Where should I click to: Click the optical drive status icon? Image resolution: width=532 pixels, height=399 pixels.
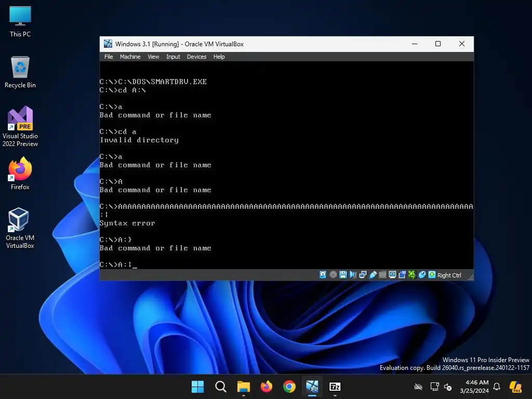[x=333, y=275]
